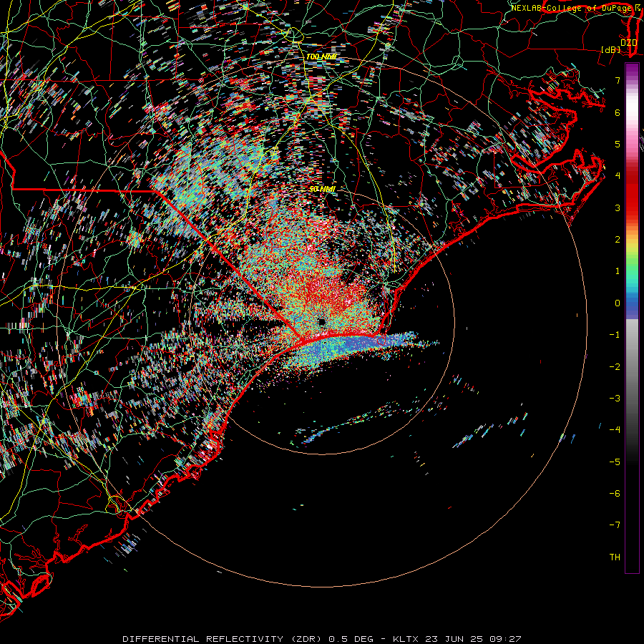This screenshot has height=644, width=644.
Task: Click the '50 NMI' range ring label
Action: tap(323, 189)
